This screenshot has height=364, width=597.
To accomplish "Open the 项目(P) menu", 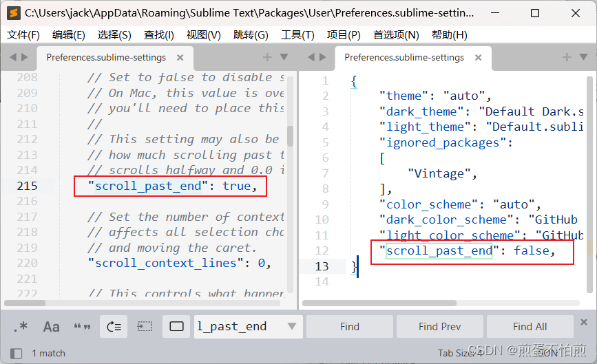I will pos(344,35).
